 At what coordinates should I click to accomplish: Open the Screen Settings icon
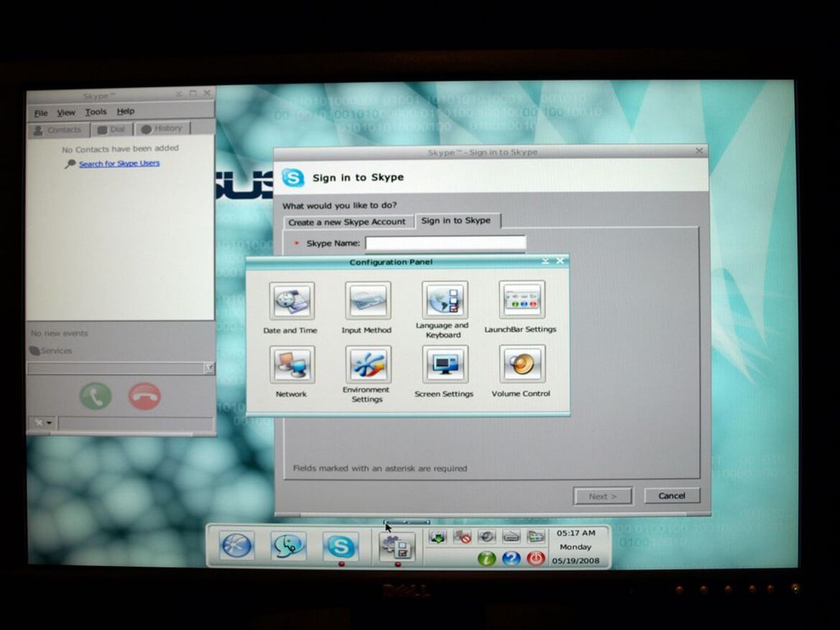[445, 363]
